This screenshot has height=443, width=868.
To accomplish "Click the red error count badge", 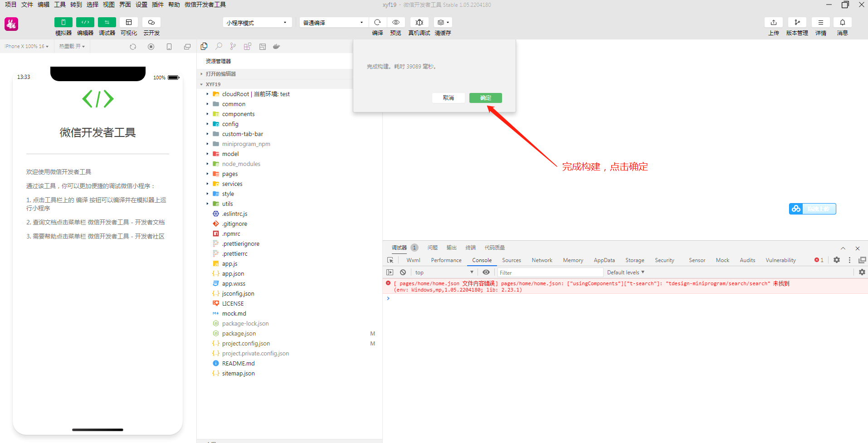I will (x=819, y=260).
